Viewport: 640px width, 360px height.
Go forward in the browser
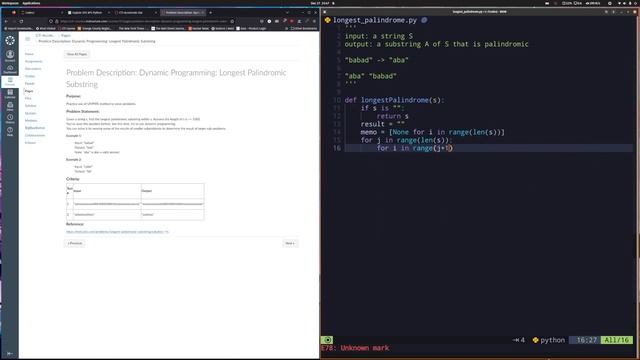point(14,21)
